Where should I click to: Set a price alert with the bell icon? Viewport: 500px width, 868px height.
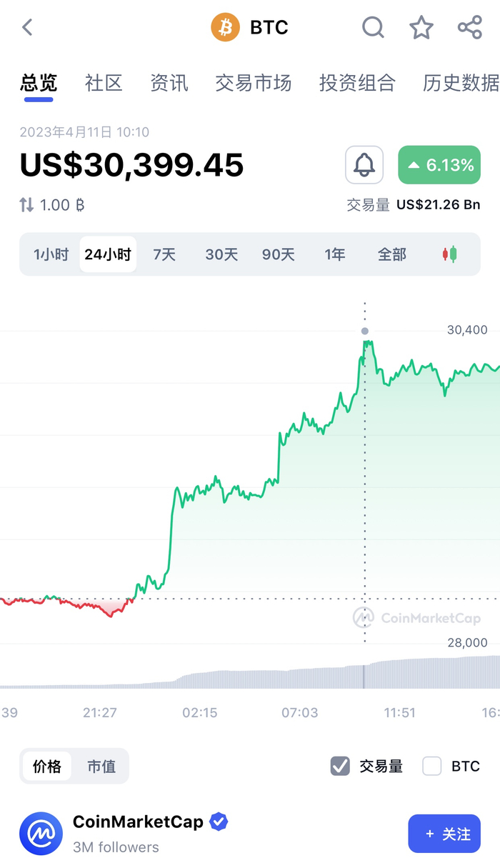point(364,164)
